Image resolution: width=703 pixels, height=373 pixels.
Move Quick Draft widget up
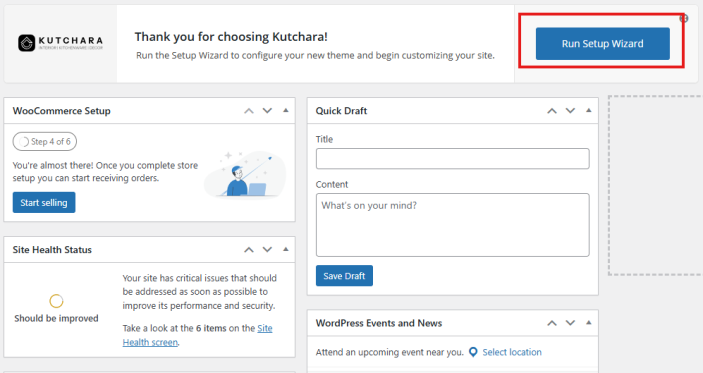[x=552, y=111]
